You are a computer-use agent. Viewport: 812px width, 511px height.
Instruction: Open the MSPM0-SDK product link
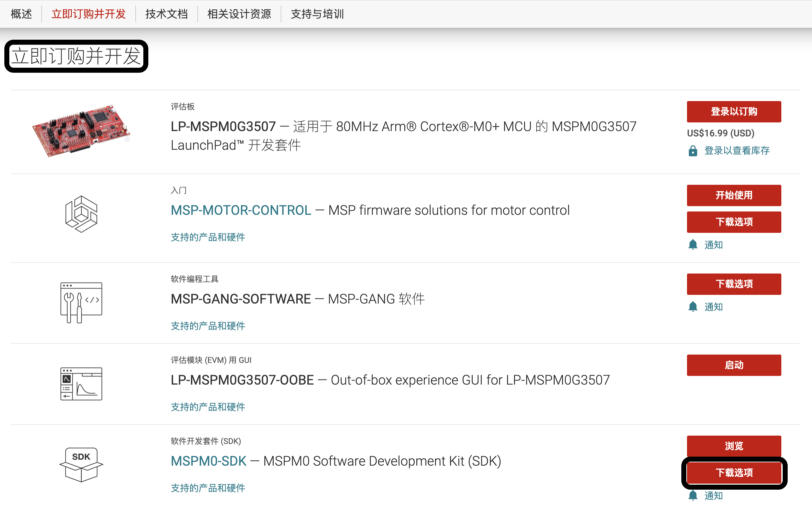pos(209,461)
